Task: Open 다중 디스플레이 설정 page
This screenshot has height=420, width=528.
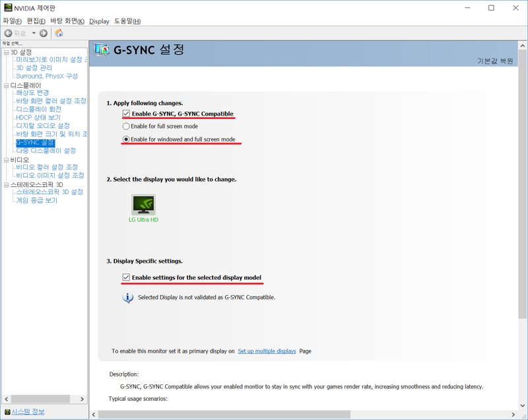Action: pos(46,151)
